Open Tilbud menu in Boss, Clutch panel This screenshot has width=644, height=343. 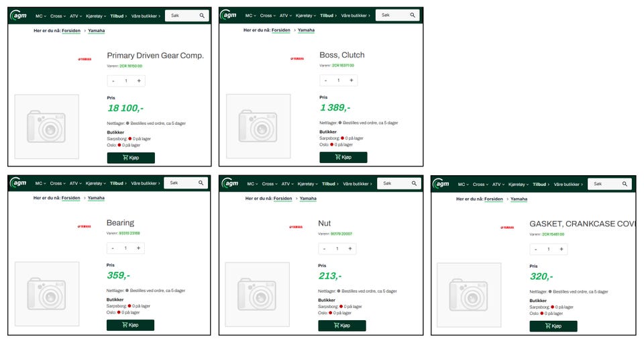[x=328, y=15]
